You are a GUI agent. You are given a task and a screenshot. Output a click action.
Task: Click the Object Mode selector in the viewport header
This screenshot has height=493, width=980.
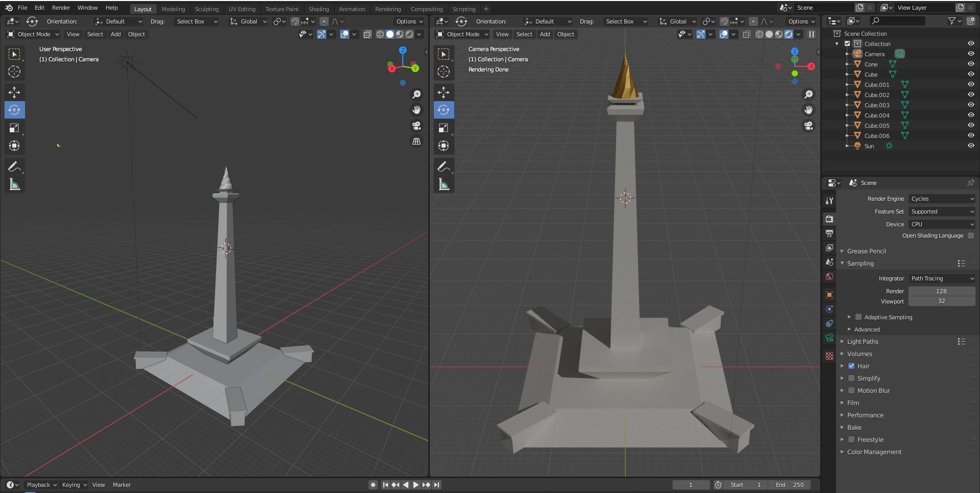click(x=33, y=34)
